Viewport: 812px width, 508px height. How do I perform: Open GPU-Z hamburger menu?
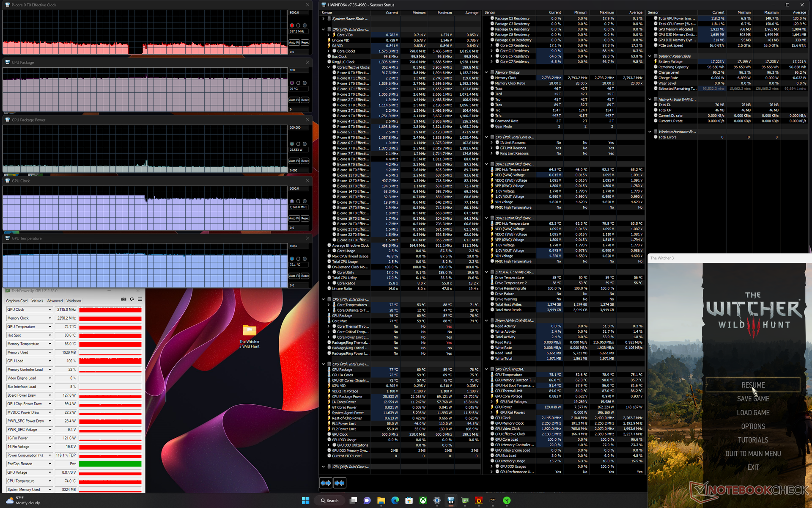point(140,299)
